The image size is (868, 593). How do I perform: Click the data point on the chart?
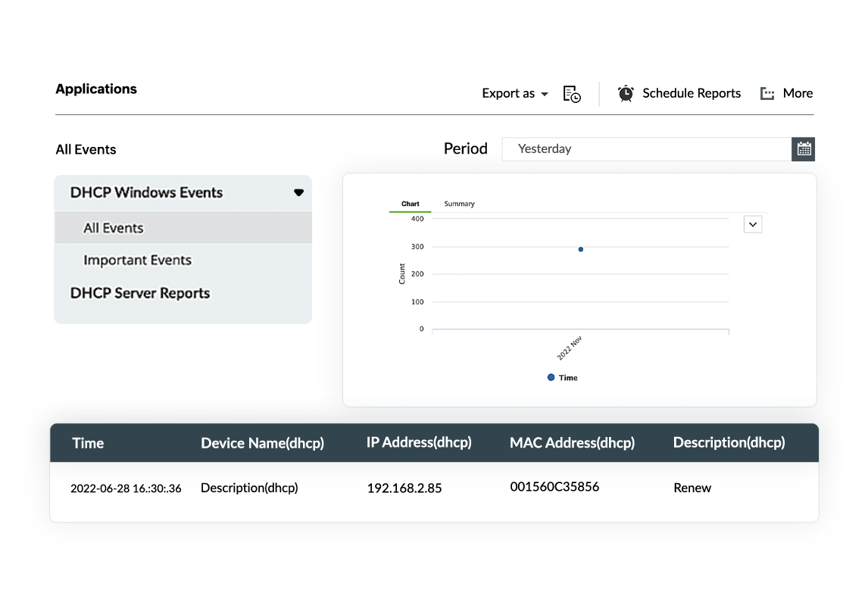click(x=581, y=249)
